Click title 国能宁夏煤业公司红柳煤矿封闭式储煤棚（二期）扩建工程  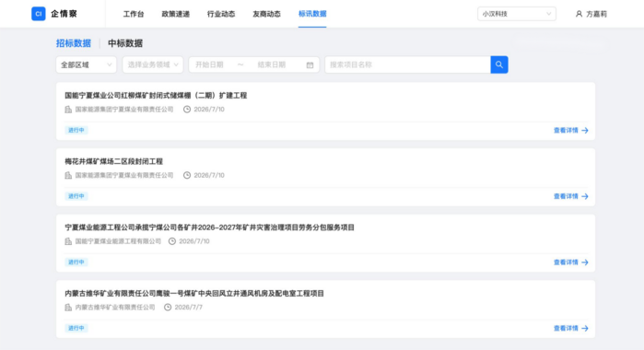[x=156, y=95]
